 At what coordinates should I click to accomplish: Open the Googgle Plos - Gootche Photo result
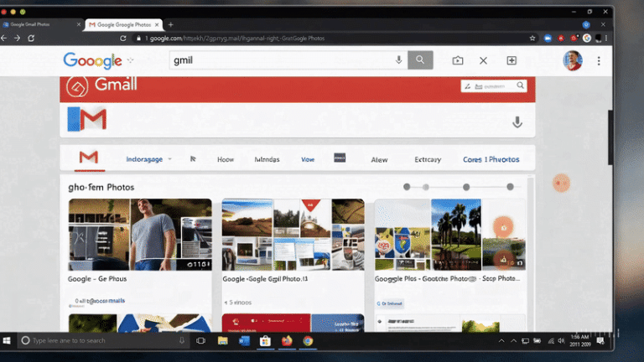[447, 279]
